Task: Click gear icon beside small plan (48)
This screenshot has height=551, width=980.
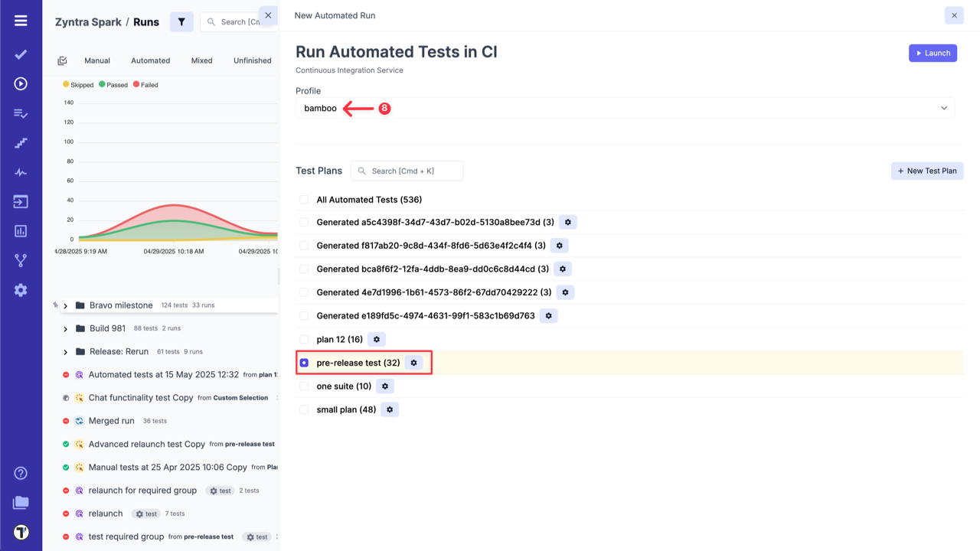Action: pos(390,409)
